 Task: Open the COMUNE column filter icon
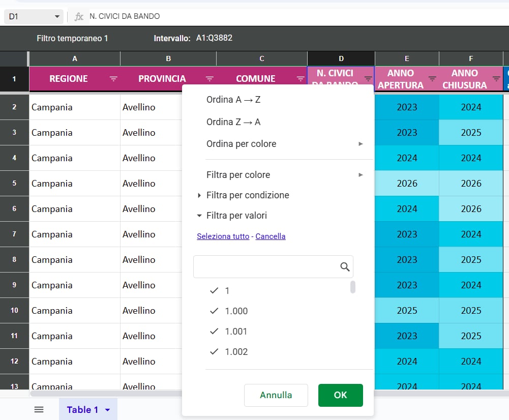(x=301, y=79)
